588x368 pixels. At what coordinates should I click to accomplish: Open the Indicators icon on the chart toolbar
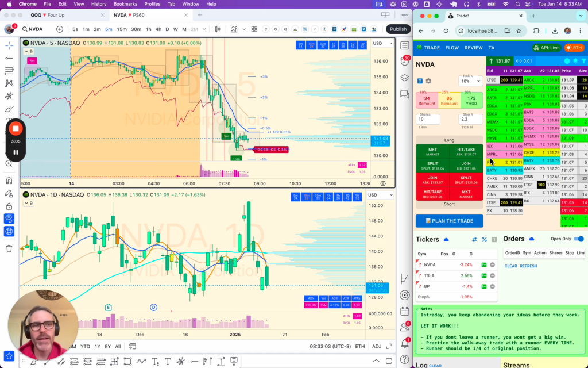(234, 29)
